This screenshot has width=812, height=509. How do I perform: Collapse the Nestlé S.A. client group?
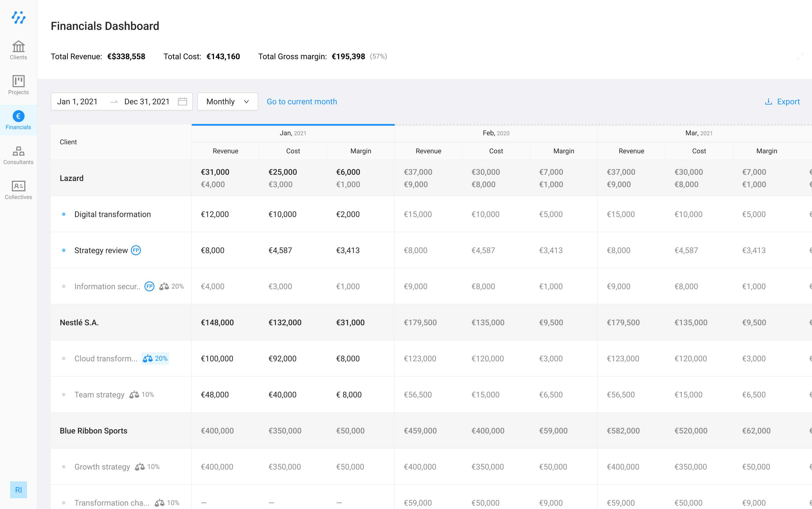click(x=79, y=322)
